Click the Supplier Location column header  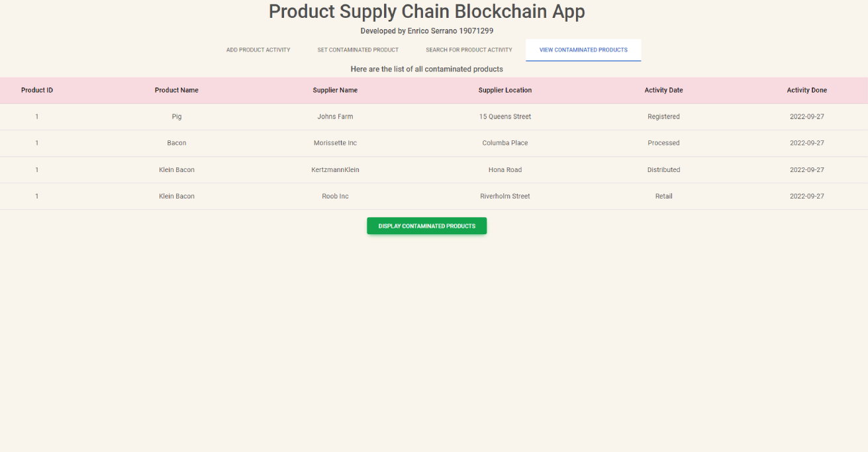pyautogui.click(x=505, y=90)
